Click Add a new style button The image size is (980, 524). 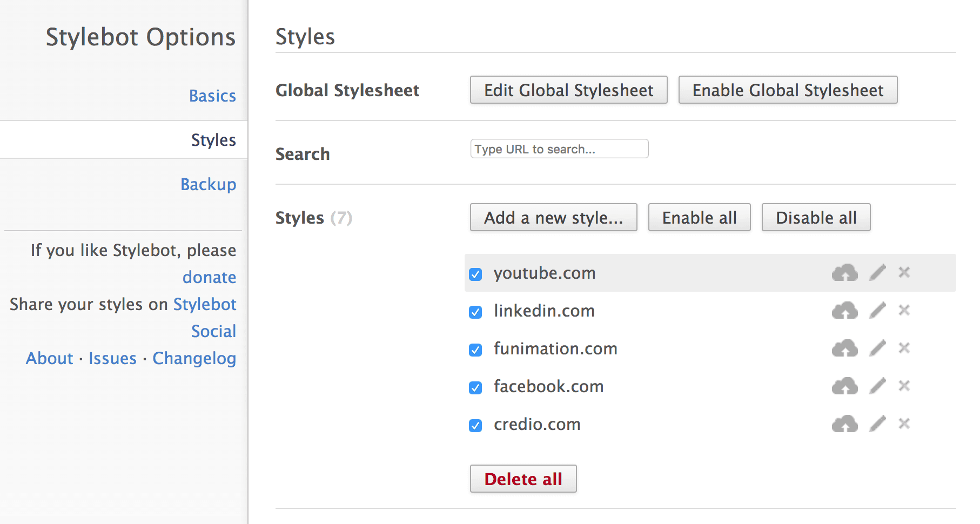point(553,217)
